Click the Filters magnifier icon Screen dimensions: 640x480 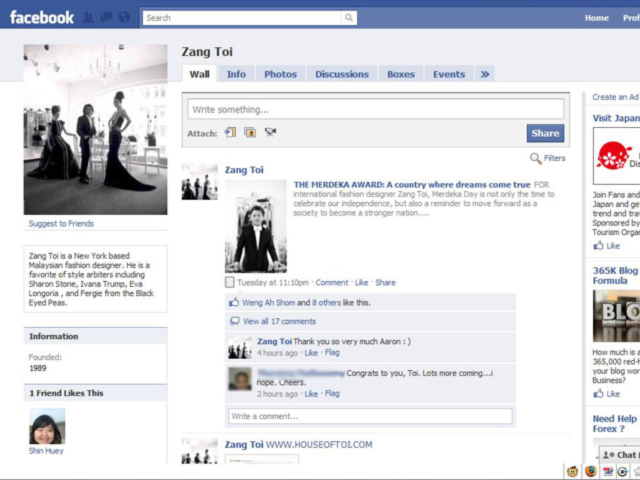(536, 158)
